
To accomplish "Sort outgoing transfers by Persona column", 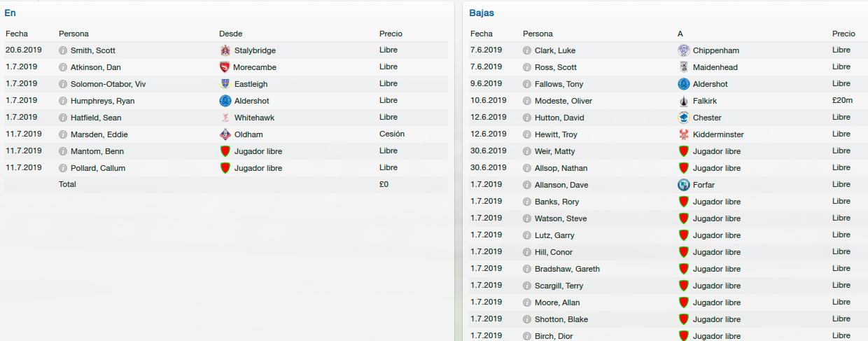I will (537, 34).
